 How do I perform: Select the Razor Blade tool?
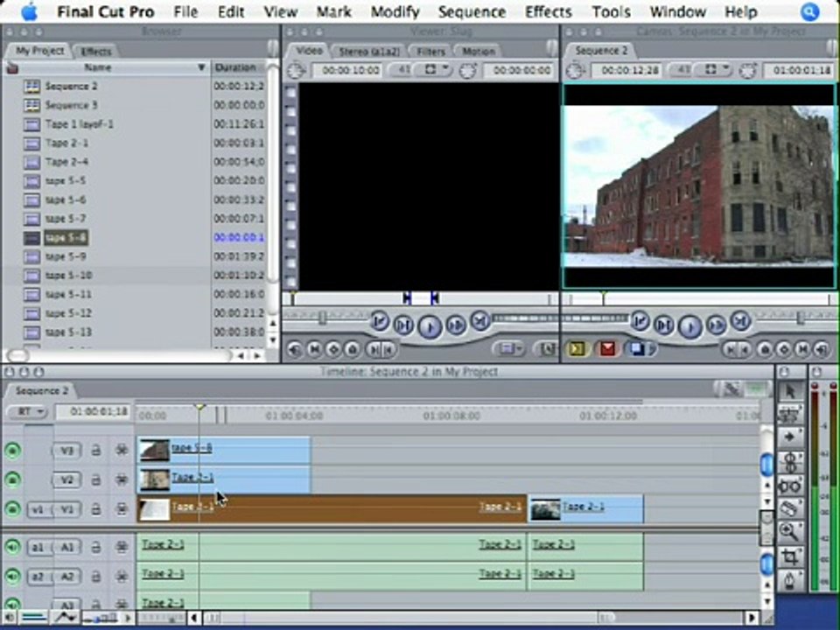(x=789, y=507)
